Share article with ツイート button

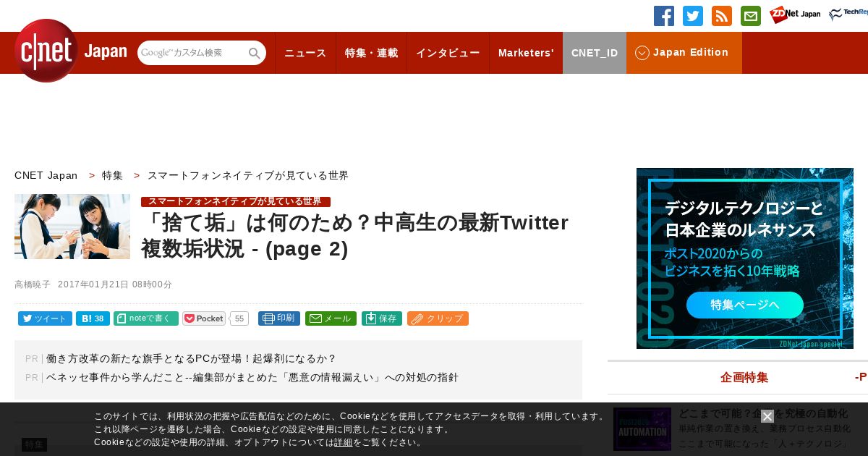click(45, 318)
